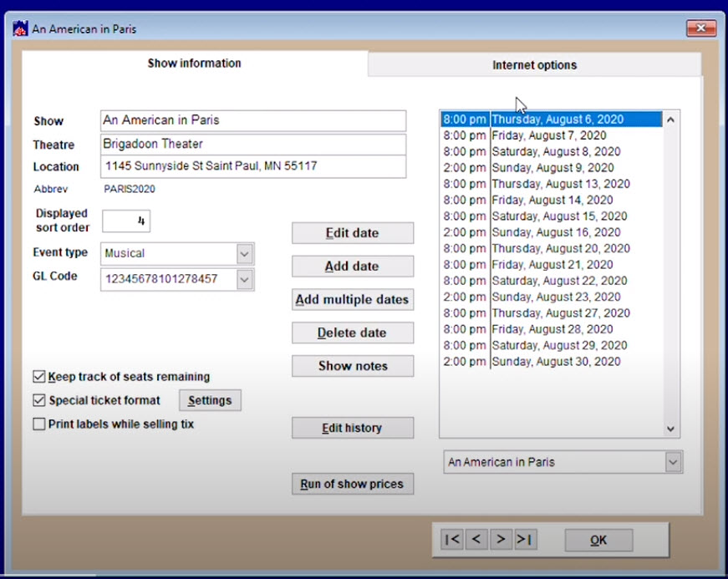The width and height of the screenshot is (728, 579).
Task: Close the An American in Paris window
Action: 701,28
